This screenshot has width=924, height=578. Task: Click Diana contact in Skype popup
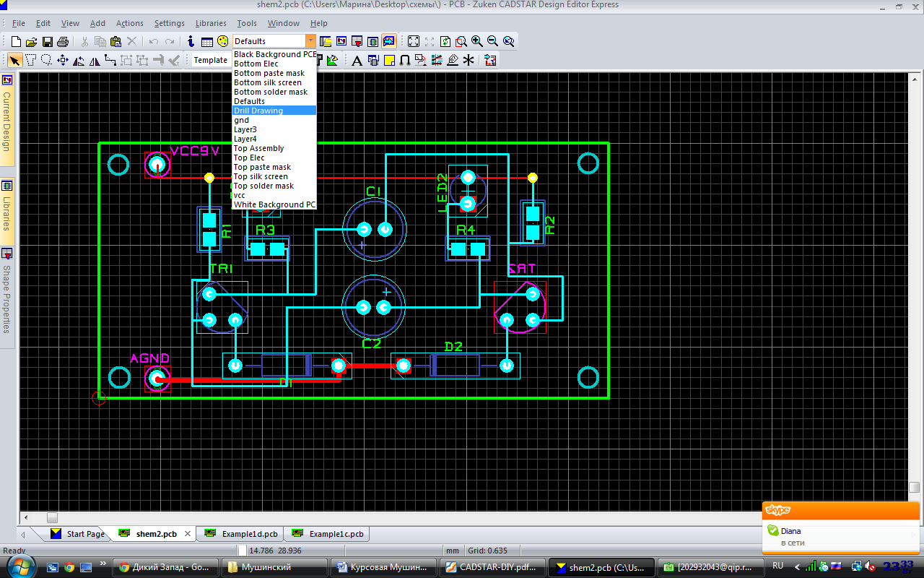point(790,531)
